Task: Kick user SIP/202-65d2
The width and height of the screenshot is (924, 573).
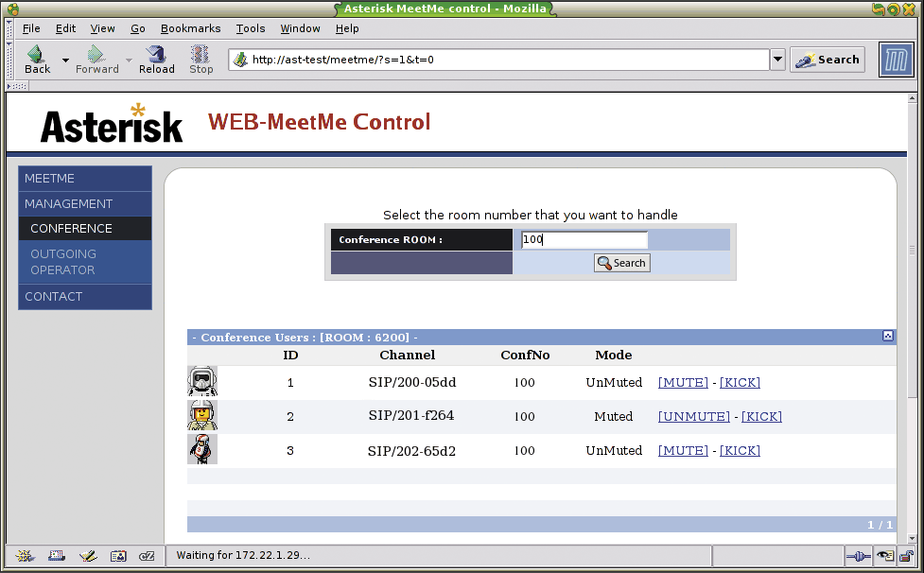Action: click(x=740, y=450)
